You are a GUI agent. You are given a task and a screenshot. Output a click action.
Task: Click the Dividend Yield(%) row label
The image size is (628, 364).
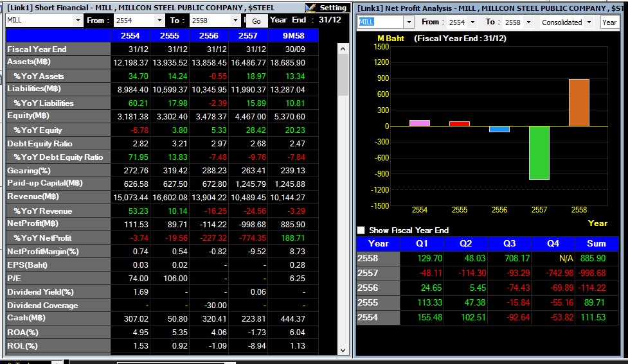pos(58,292)
